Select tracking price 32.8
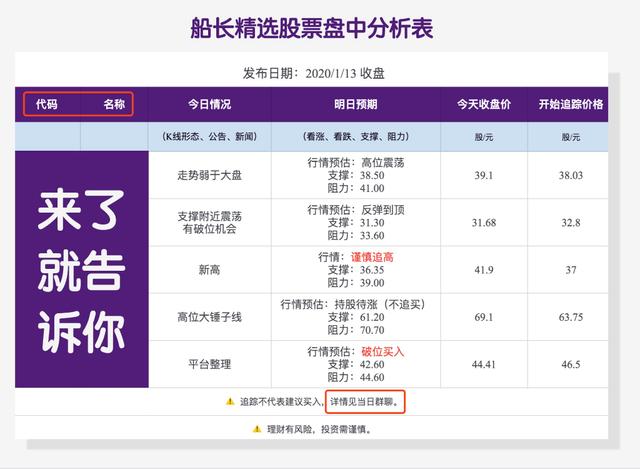640x469 pixels. tap(571, 223)
